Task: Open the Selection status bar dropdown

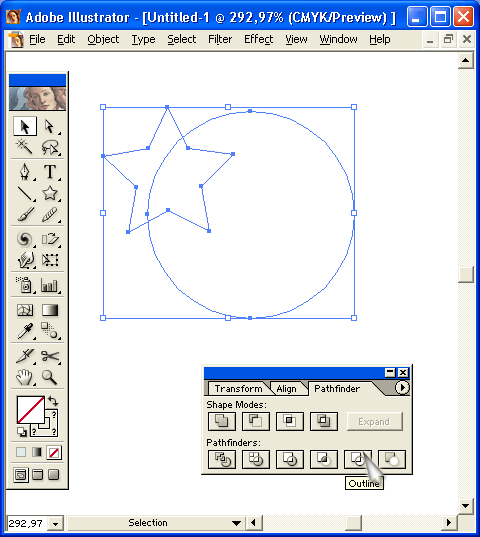Action: pyautogui.click(x=236, y=523)
